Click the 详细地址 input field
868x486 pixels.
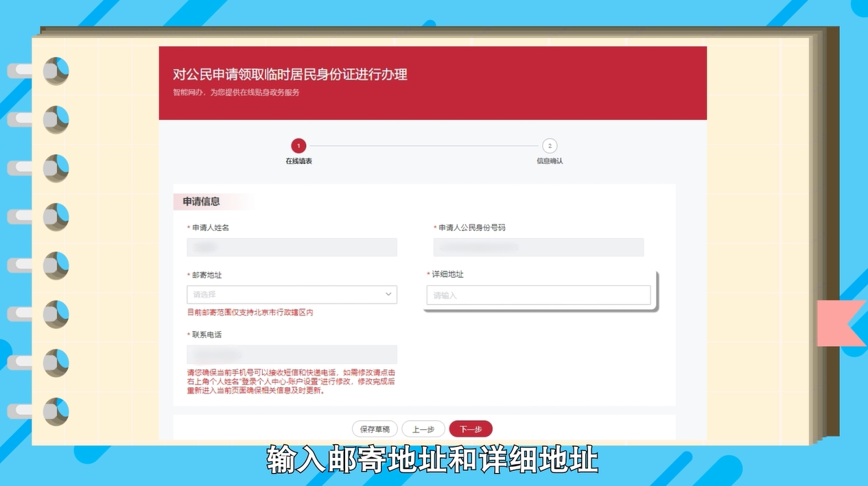click(x=538, y=295)
